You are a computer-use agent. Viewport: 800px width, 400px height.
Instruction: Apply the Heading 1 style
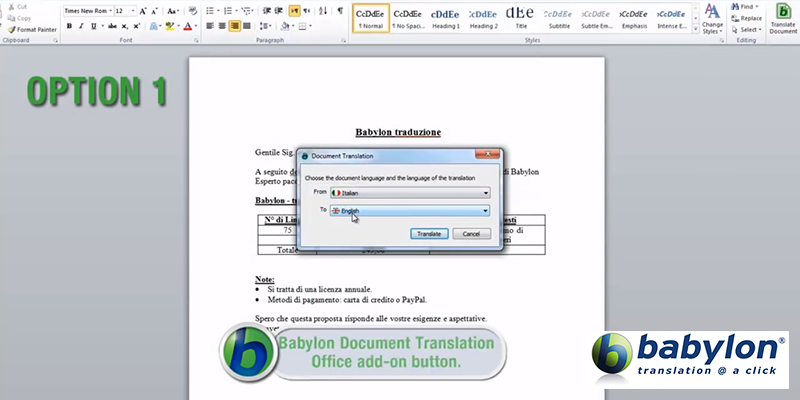coord(445,17)
